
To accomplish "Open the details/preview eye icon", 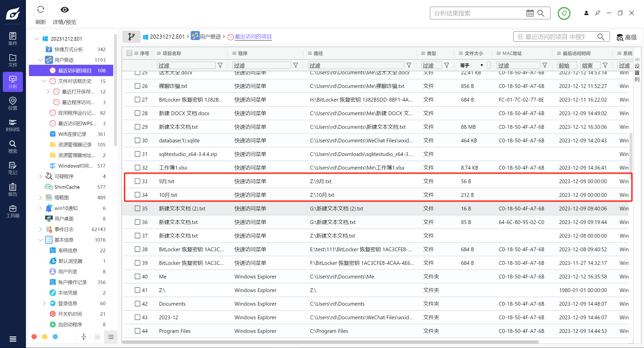I will 64,10.
